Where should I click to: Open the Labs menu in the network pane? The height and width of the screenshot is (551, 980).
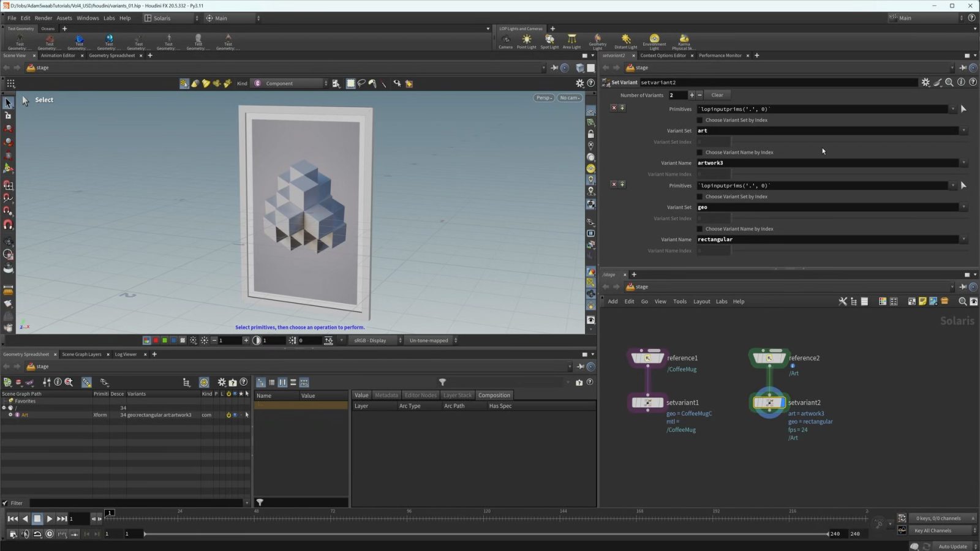[722, 301]
